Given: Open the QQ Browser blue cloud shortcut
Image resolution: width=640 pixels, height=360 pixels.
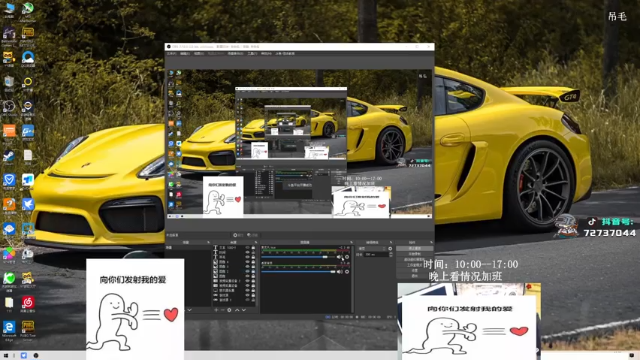Looking at the screenshot, I should click(x=28, y=58).
